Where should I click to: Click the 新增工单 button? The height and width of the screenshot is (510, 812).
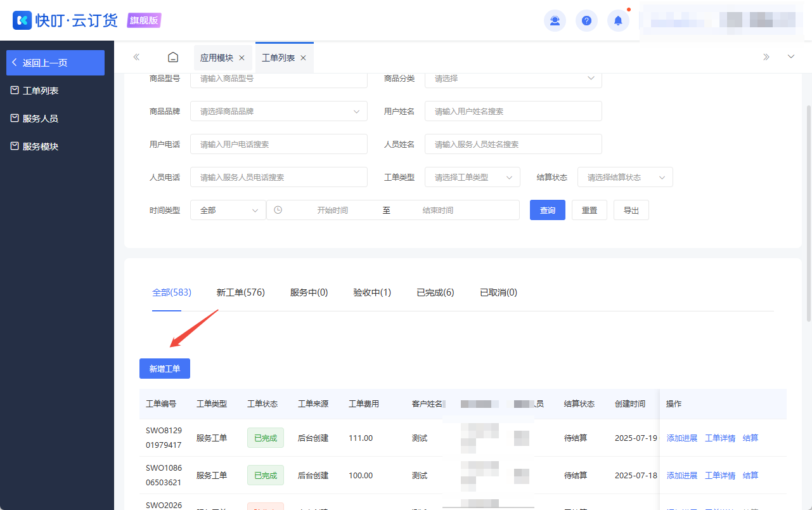point(165,369)
